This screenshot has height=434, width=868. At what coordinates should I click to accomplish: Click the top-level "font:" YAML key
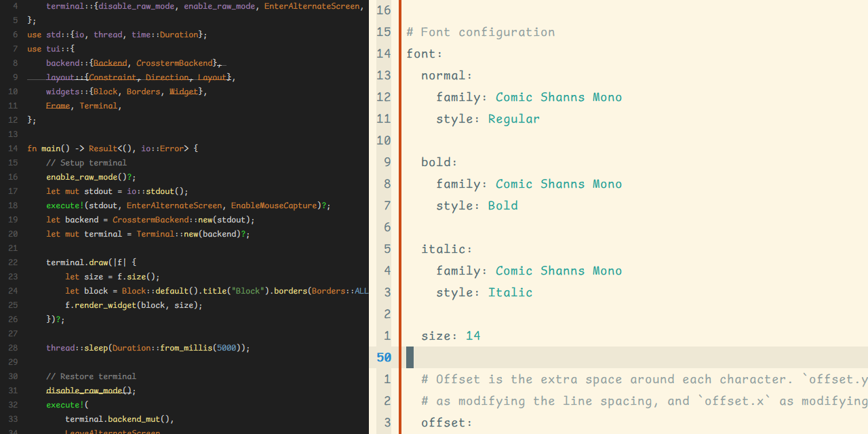(424, 54)
